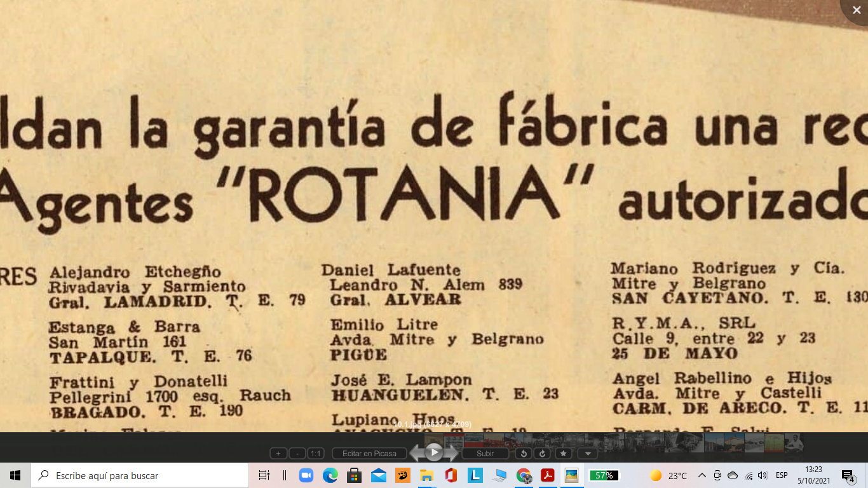The image size is (868, 488).
Task: Rotate image counterclockwise
Action: [x=523, y=454]
